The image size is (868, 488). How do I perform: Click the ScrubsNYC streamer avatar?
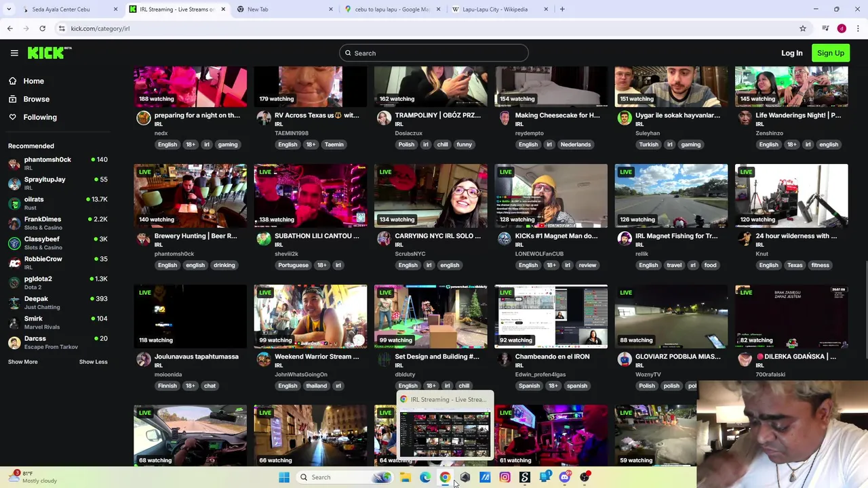tap(384, 239)
